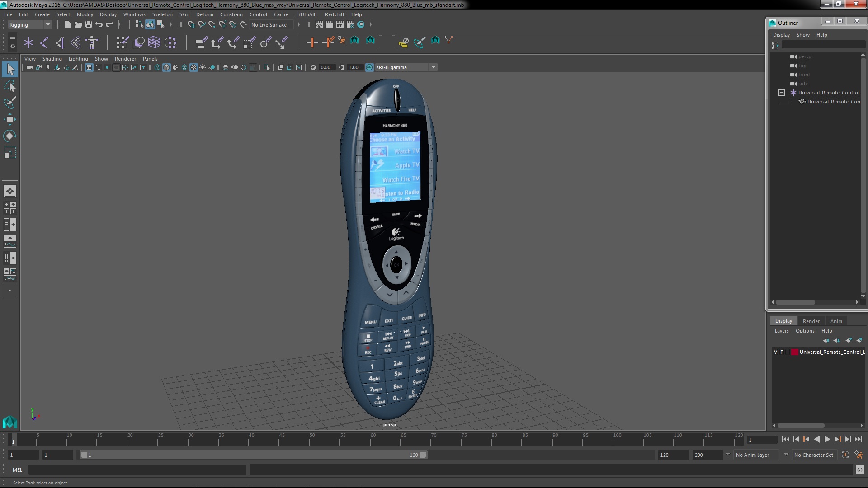Toggle layer visibility V box
This screenshot has height=488, width=868.
(x=776, y=352)
